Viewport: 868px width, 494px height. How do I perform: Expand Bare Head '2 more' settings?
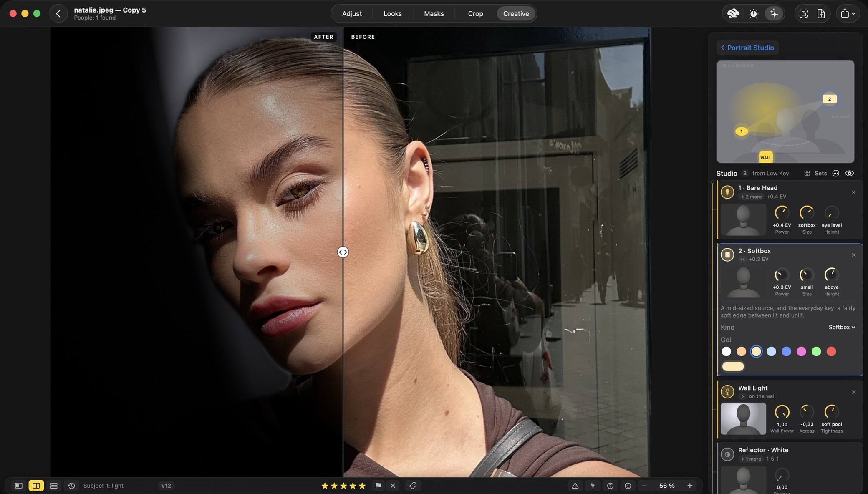pyautogui.click(x=751, y=197)
